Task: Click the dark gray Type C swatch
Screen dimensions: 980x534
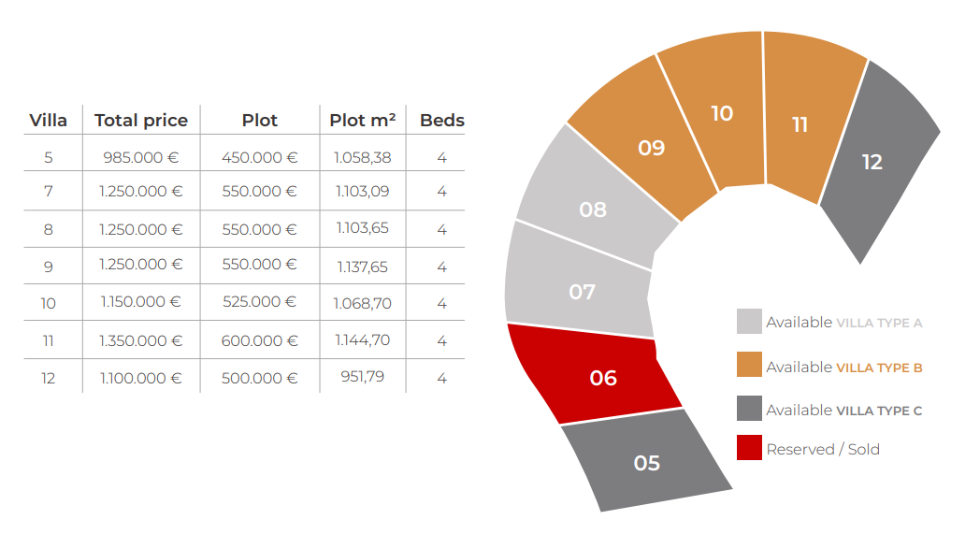Action: pos(749,409)
